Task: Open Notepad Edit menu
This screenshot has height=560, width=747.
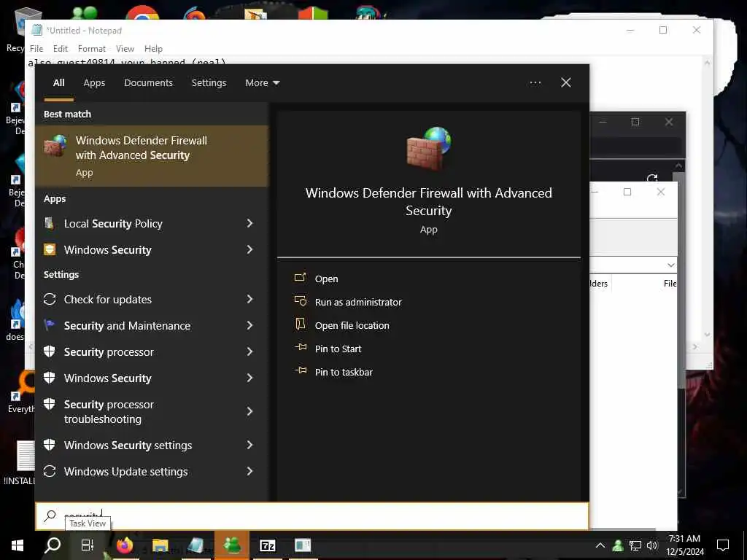Action: click(60, 49)
